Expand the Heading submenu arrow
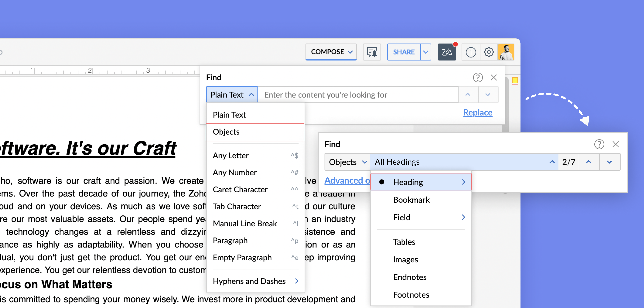The width and height of the screenshot is (644, 308). [x=464, y=182]
